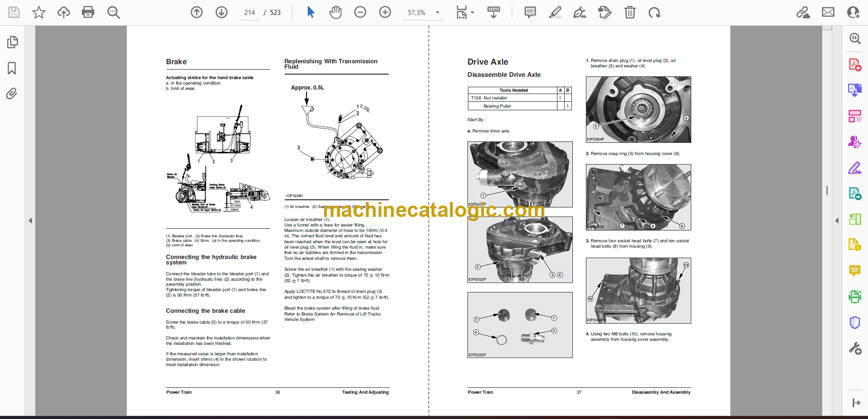Click the plugs and washer photo IOPD003P
The height and width of the screenshot is (419, 868).
coord(520,325)
